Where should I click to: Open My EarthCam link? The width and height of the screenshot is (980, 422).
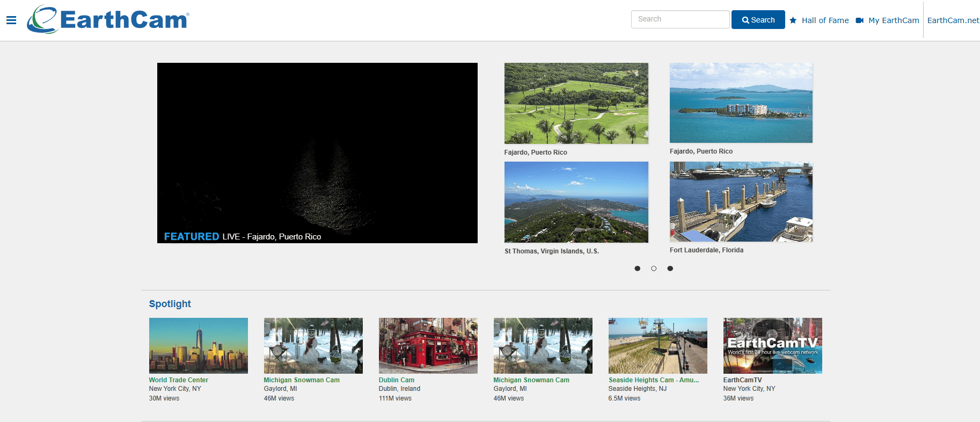click(894, 20)
